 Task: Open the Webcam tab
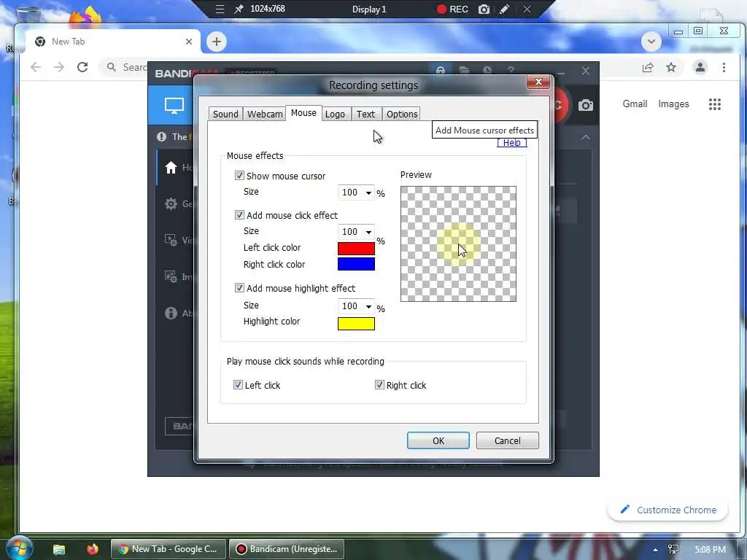pyautogui.click(x=264, y=114)
